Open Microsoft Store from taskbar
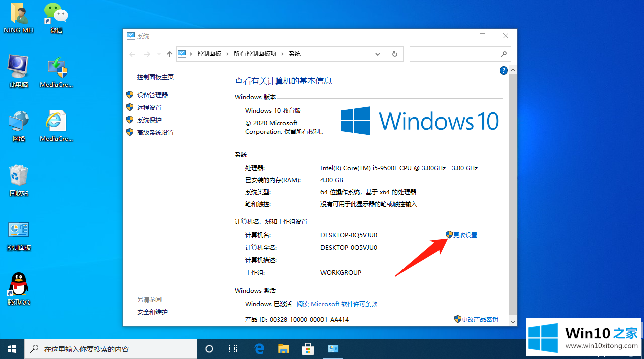This screenshot has height=359, width=644. (308, 348)
